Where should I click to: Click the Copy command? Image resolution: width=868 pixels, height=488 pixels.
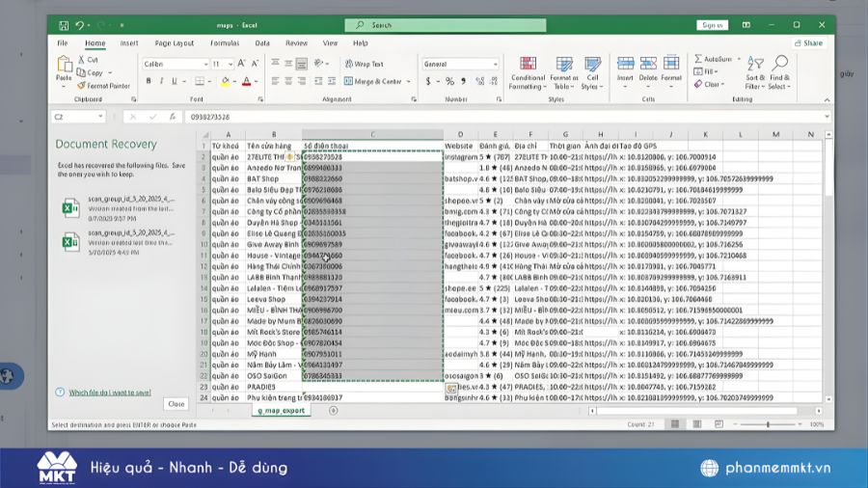[91, 72]
